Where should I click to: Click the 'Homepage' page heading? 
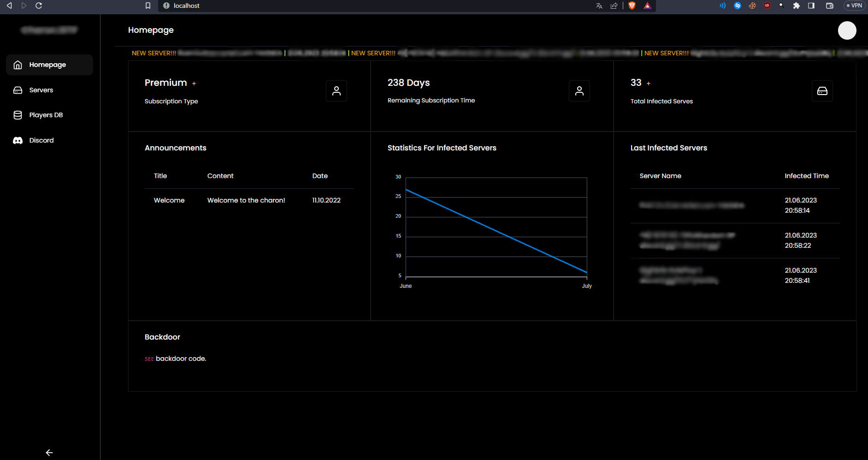(x=151, y=30)
